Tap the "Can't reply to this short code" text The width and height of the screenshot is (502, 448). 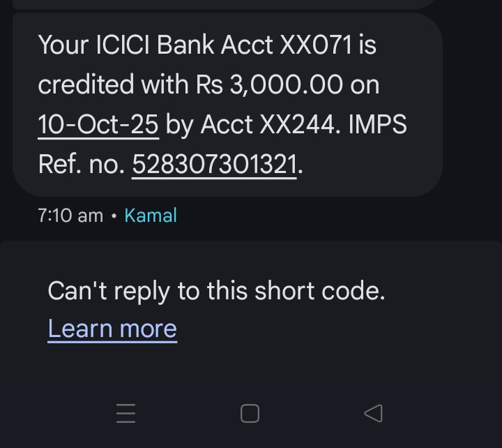pos(216,291)
